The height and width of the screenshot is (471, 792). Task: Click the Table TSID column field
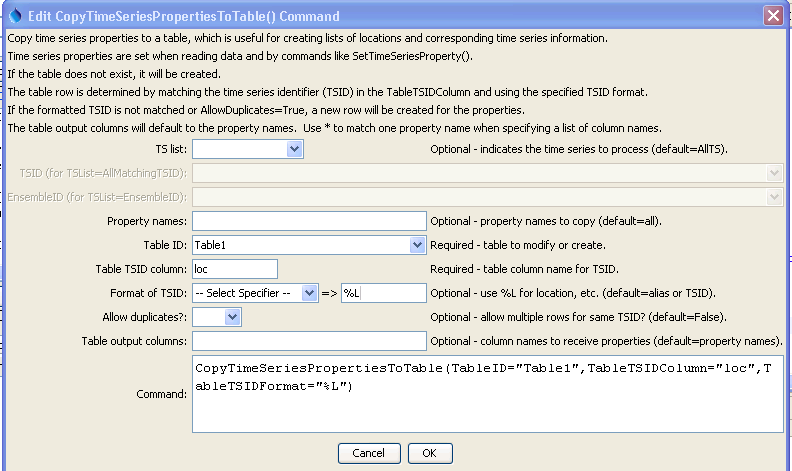235,269
